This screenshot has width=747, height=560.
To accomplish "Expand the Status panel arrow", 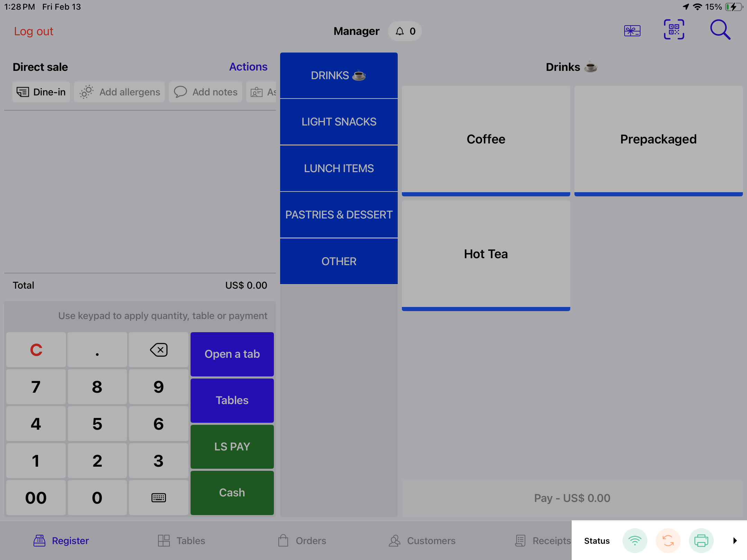I will tap(735, 541).
